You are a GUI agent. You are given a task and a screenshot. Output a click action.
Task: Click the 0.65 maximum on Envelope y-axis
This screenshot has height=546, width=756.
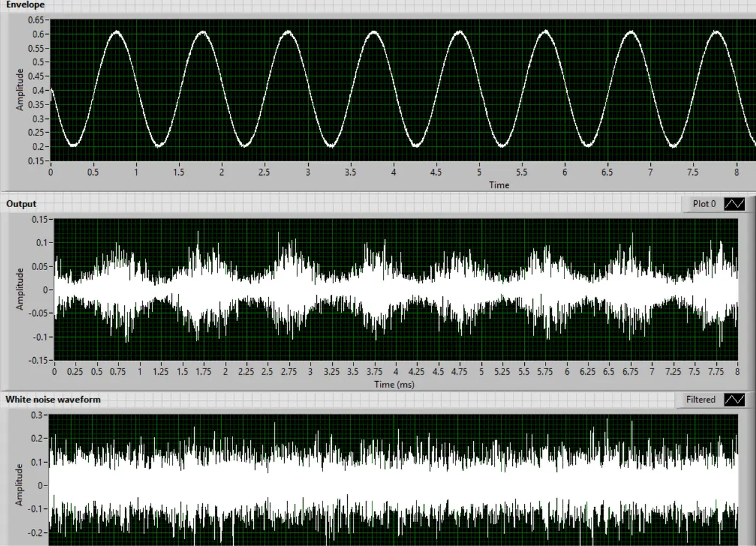tap(36, 20)
